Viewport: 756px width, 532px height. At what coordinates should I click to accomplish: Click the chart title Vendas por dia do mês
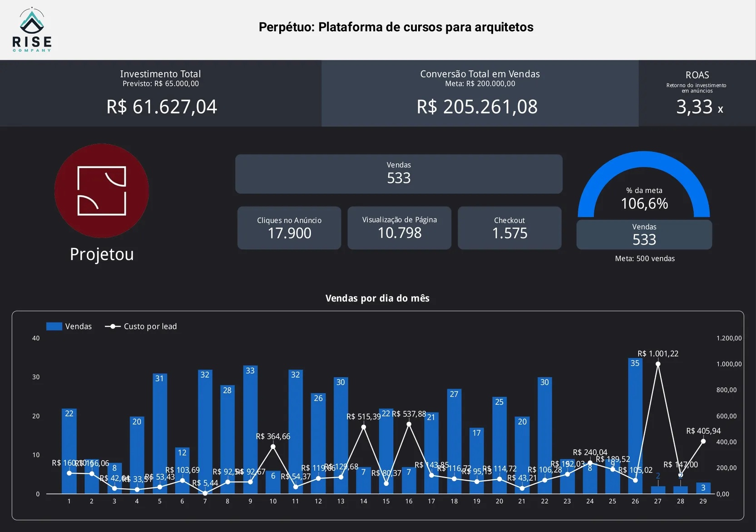click(x=377, y=298)
